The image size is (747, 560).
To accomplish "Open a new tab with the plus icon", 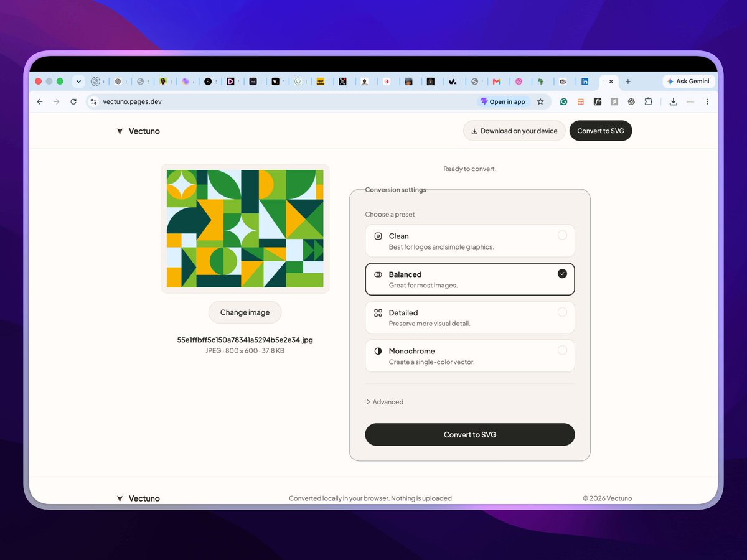I will [628, 82].
